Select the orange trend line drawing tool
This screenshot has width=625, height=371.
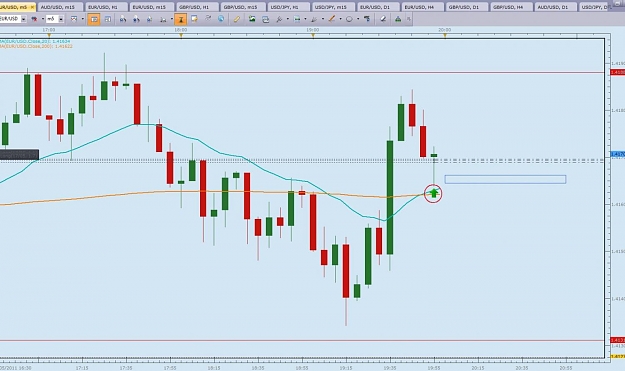coord(332,19)
